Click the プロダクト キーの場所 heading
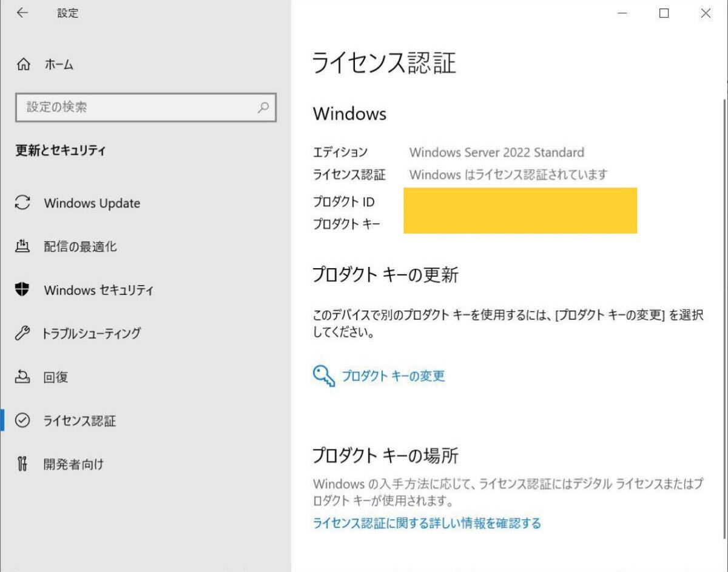 [x=385, y=455]
